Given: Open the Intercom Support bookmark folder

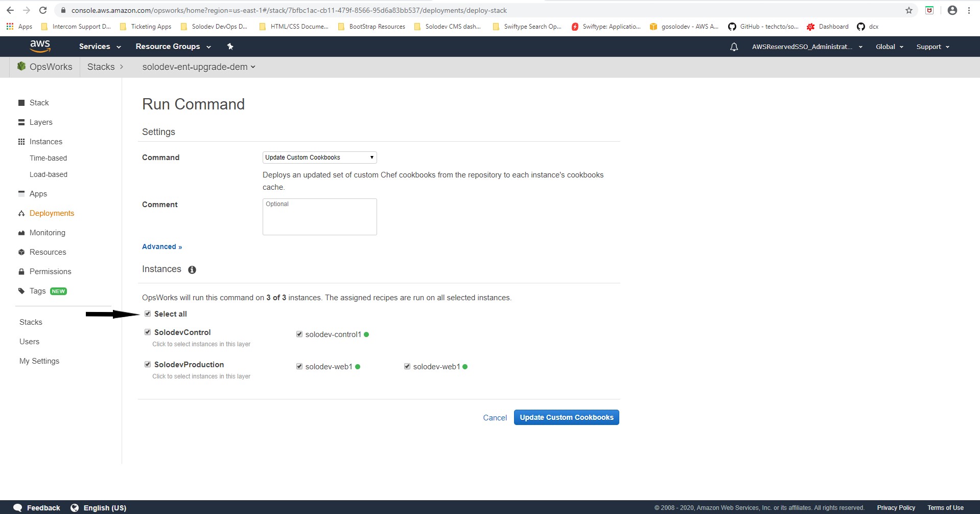Looking at the screenshot, I should point(76,27).
